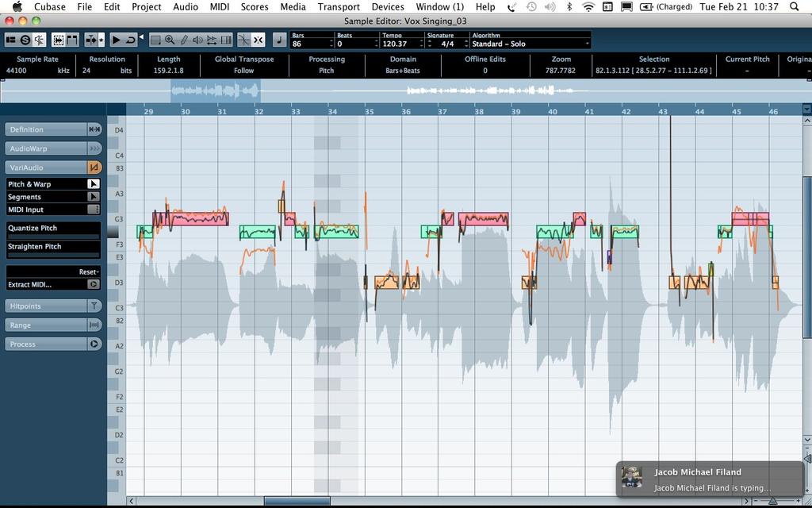Expand the Definition tab

[x=45, y=129]
